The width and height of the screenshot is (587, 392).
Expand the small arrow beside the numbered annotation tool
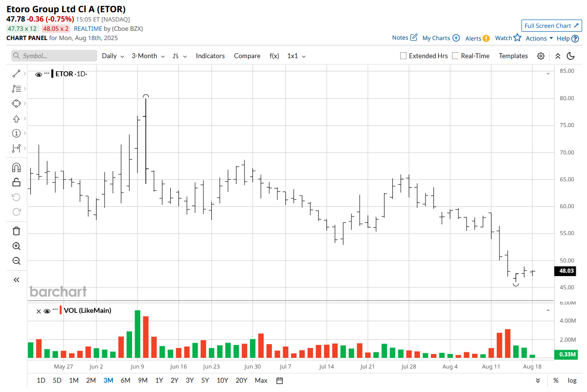click(x=24, y=133)
